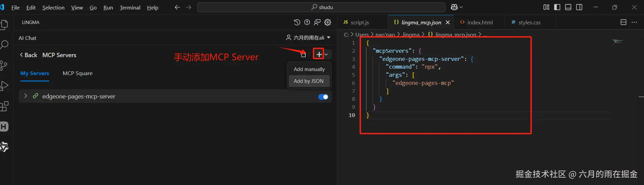
Task: Open the Copilot icon in title bar
Action: pyautogui.click(x=454, y=7)
